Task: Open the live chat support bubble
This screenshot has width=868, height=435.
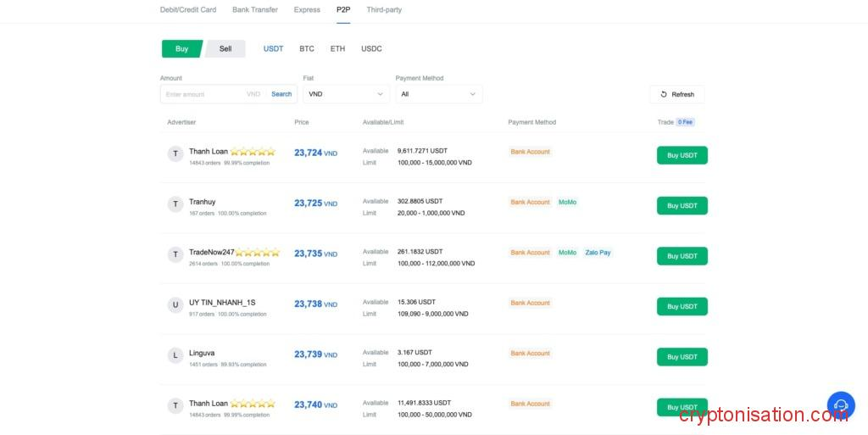Action: pyautogui.click(x=840, y=404)
